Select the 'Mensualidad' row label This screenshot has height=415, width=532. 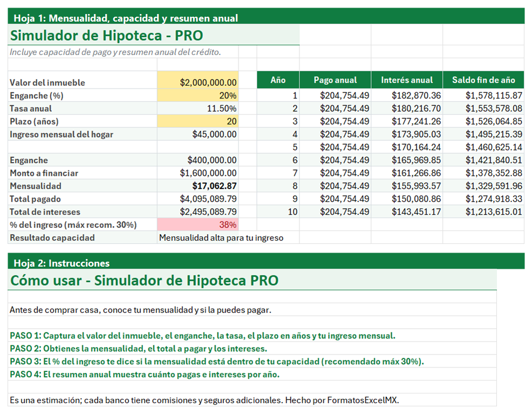pos(35,186)
